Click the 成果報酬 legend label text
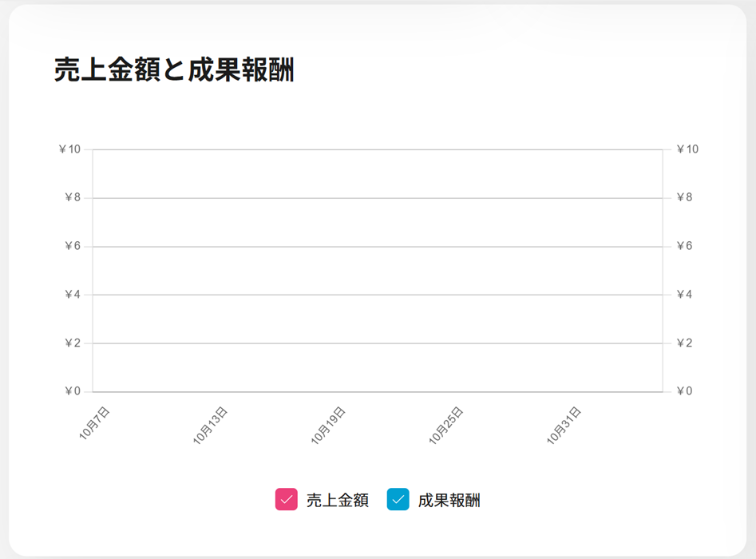Viewport: 756px width, 559px height. click(449, 501)
